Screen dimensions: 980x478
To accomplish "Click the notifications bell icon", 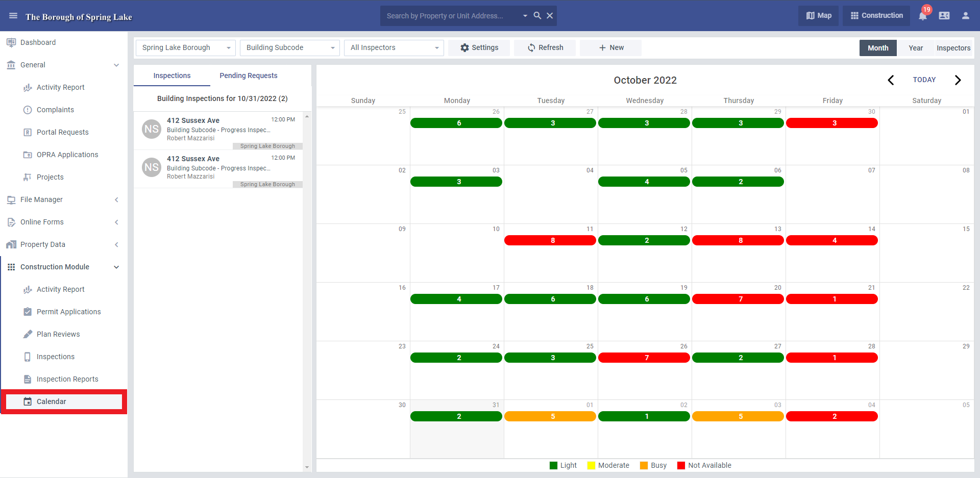I will pos(923,16).
